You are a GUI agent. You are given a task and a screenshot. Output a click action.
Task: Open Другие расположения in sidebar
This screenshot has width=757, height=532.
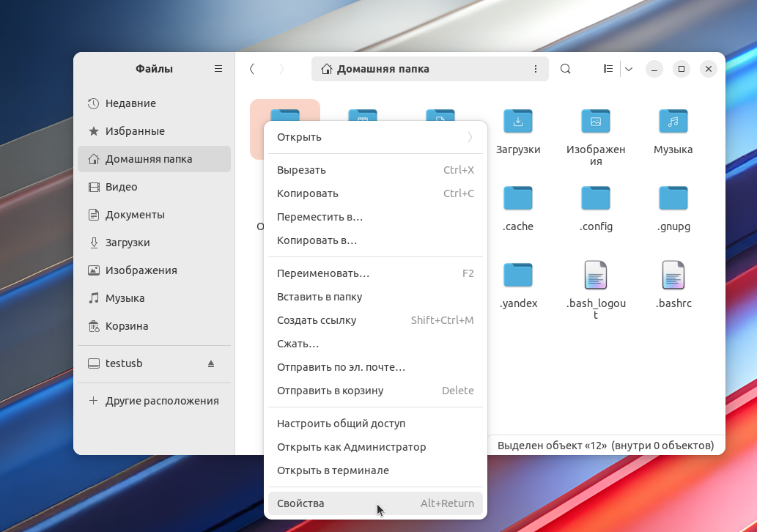[x=162, y=401]
